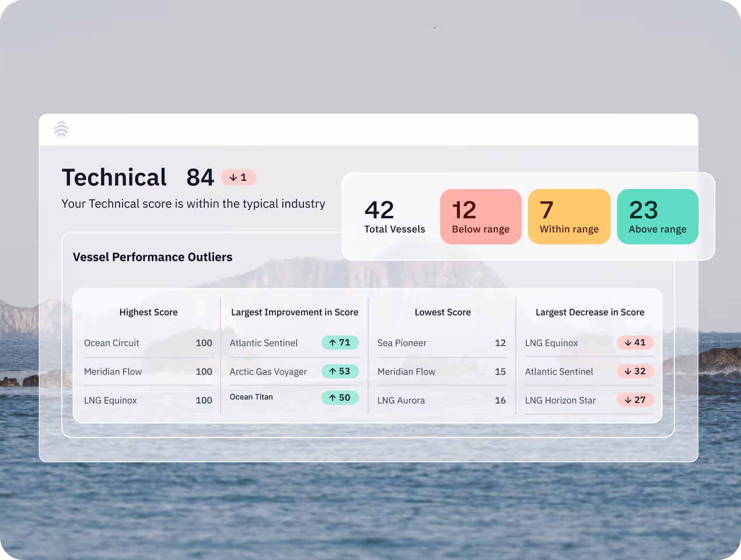The width and height of the screenshot is (741, 560).
Task: Click Ocean Circuit in the Highest Score list
Action: point(111,343)
